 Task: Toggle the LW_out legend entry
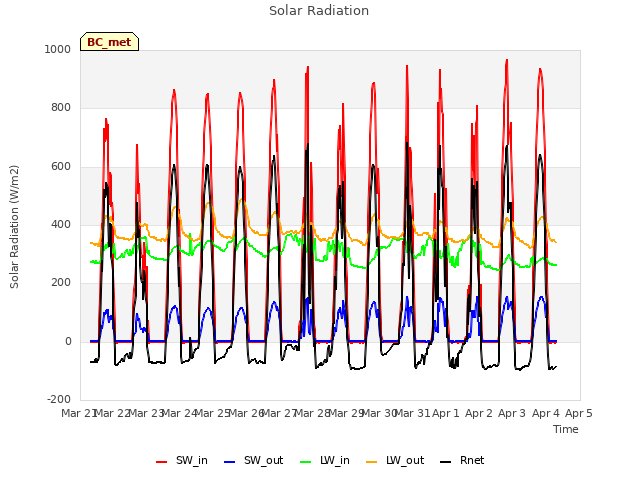[x=395, y=460]
